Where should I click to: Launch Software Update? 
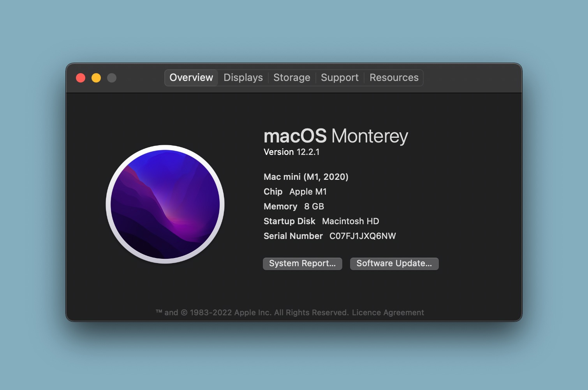394,264
